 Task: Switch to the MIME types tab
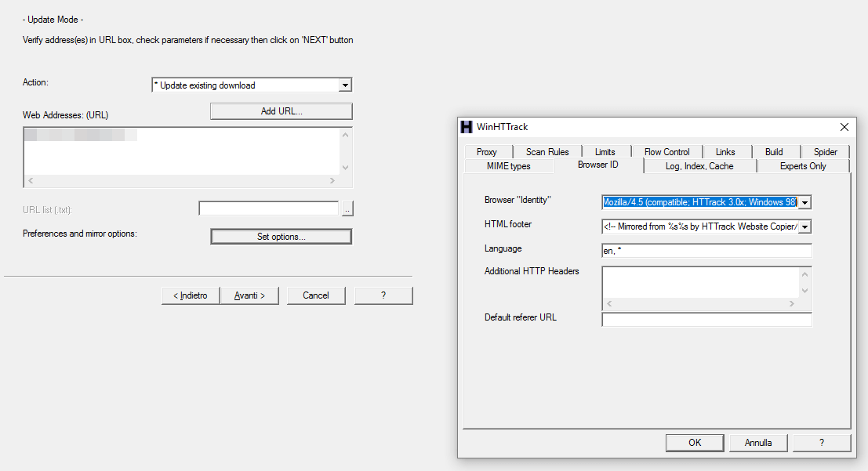click(509, 166)
